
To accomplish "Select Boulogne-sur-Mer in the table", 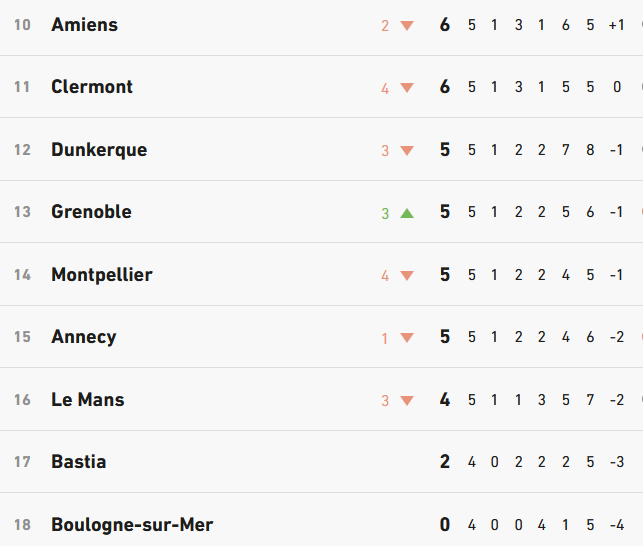I will [x=132, y=525].
